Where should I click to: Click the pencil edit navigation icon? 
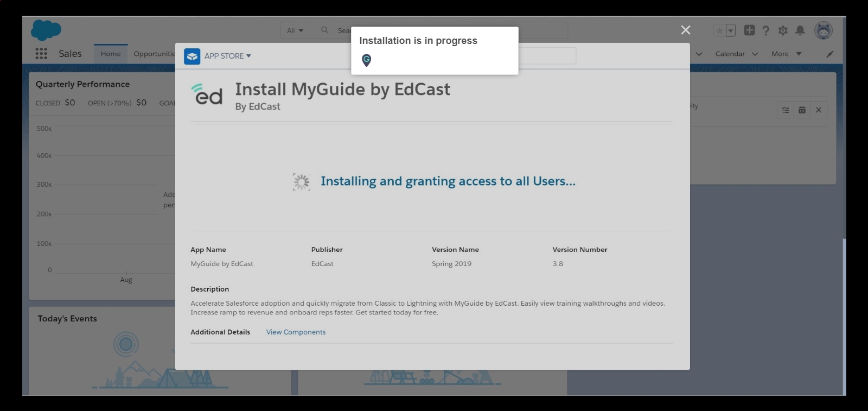coord(830,54)
